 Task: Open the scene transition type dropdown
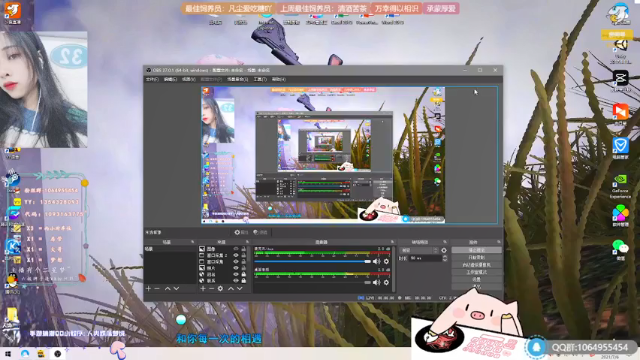pos(419,250)
